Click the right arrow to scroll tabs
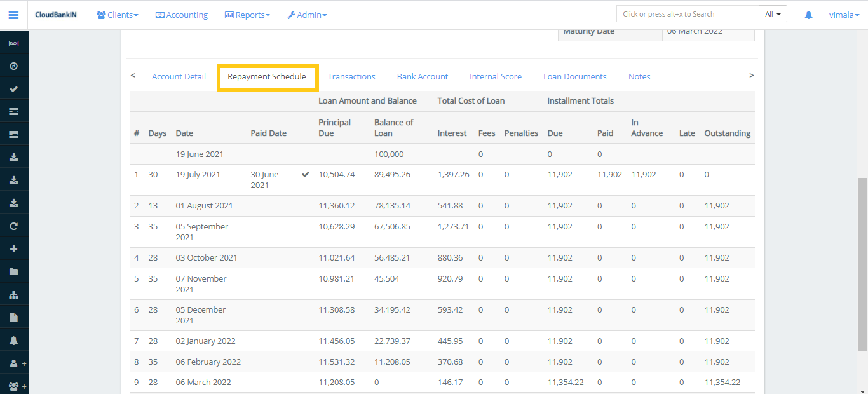 751,75
